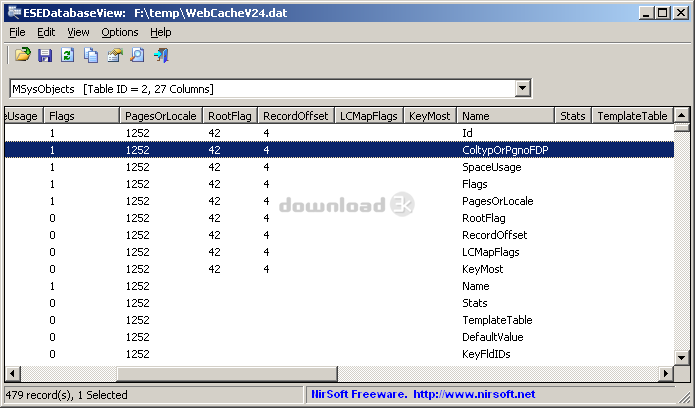Sort by the Name column header
Screen dimensions: 695x408
505,116
